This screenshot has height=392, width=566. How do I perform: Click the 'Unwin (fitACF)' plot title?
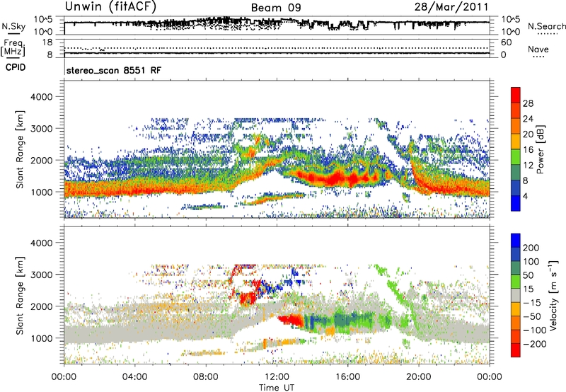[x=110, y=6]
